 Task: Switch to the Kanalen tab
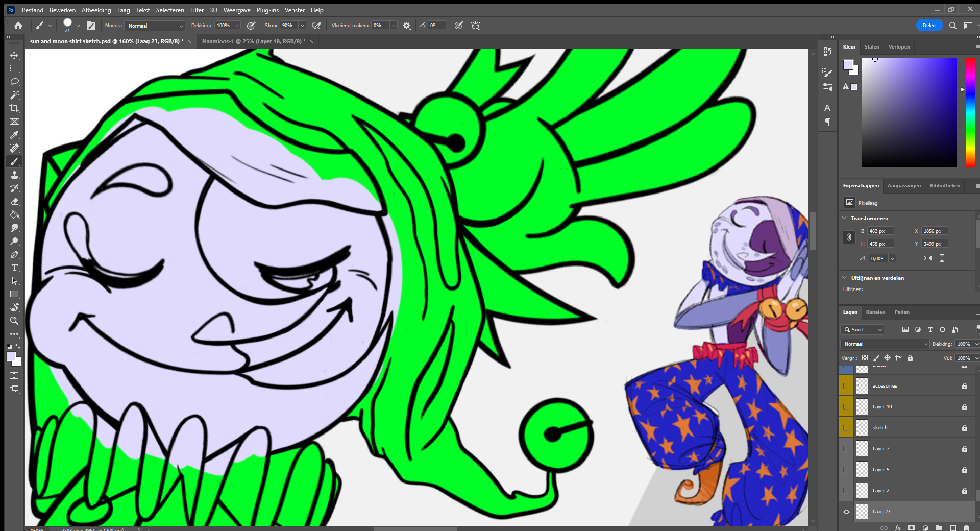coord(875,312)
